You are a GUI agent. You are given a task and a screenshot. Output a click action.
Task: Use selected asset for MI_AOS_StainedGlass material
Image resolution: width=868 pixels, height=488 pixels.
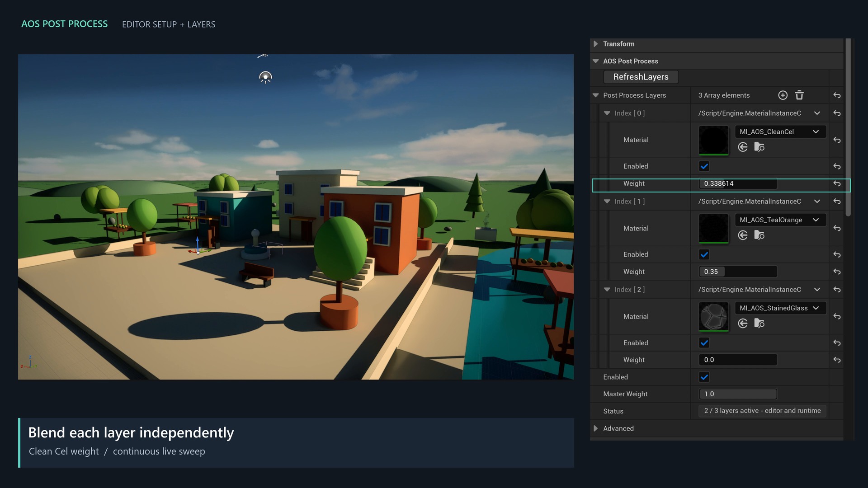point(742,323)
